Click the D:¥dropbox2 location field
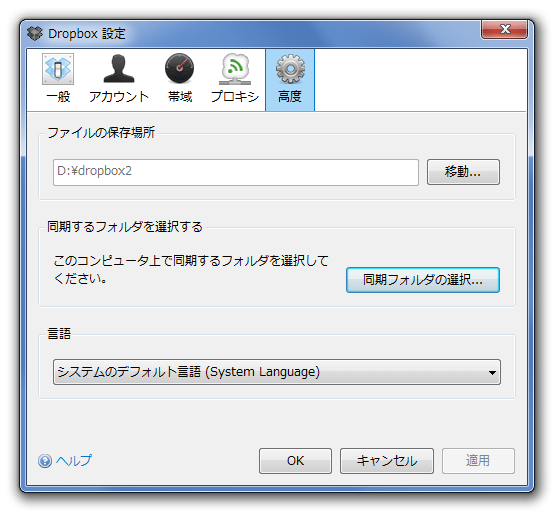The width and height of the screenshot is (556, 515). coord(236,172)
